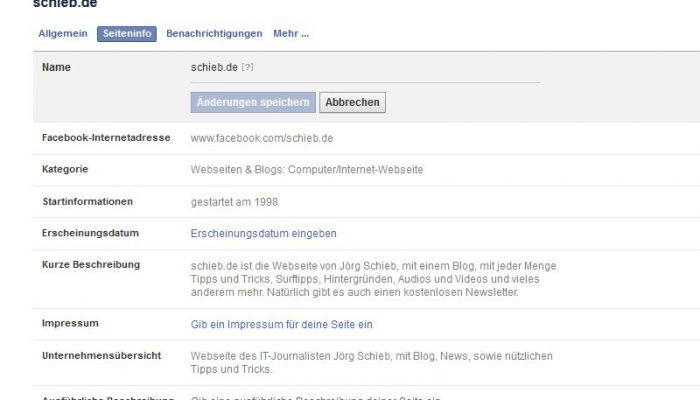Open the Mehr ... menu

[x=291, y=33]
